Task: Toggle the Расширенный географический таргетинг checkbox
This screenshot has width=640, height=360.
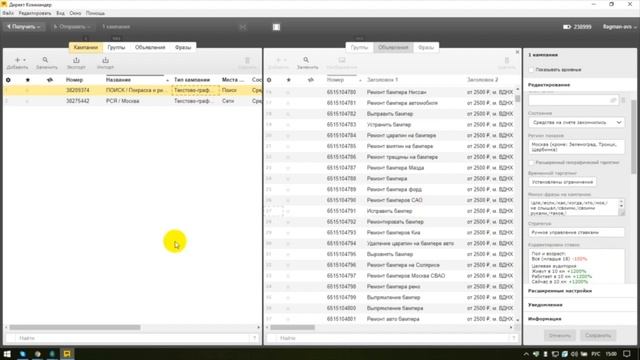Action: (531, 162)
